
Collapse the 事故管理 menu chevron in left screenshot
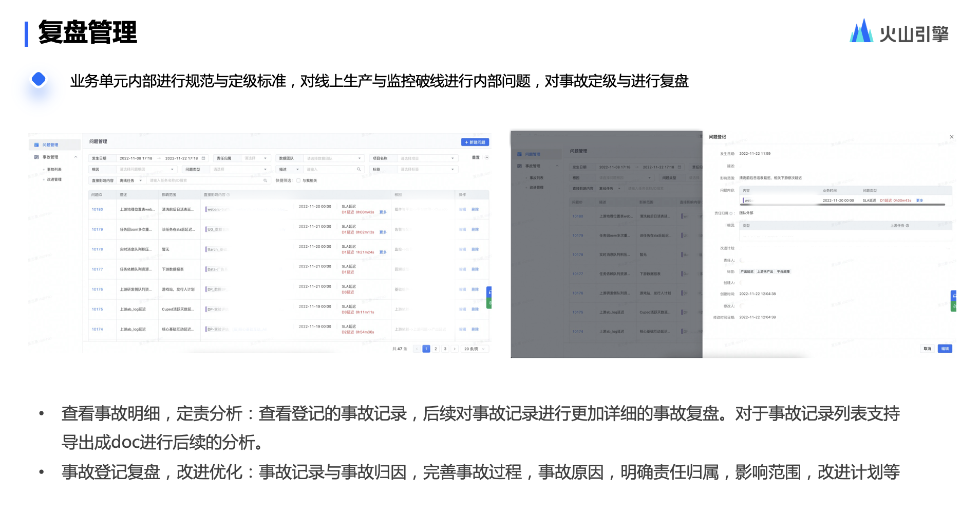tap(76, 157)
